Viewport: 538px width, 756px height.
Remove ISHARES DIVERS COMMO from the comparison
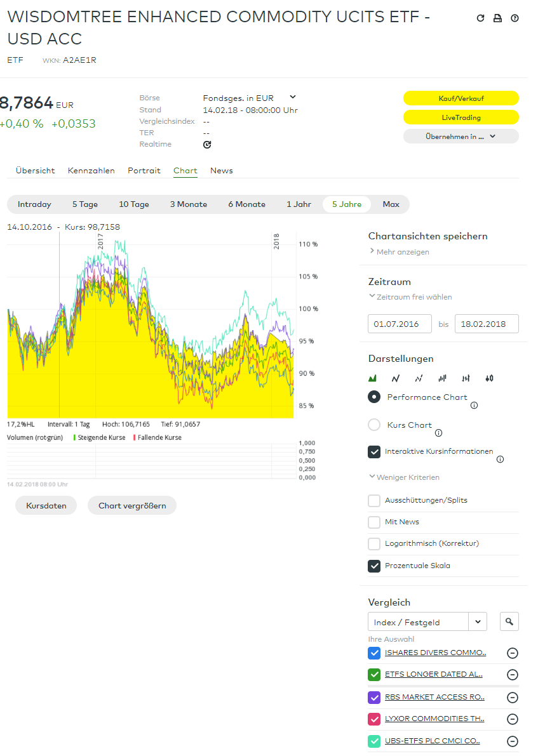coord(513,653)
